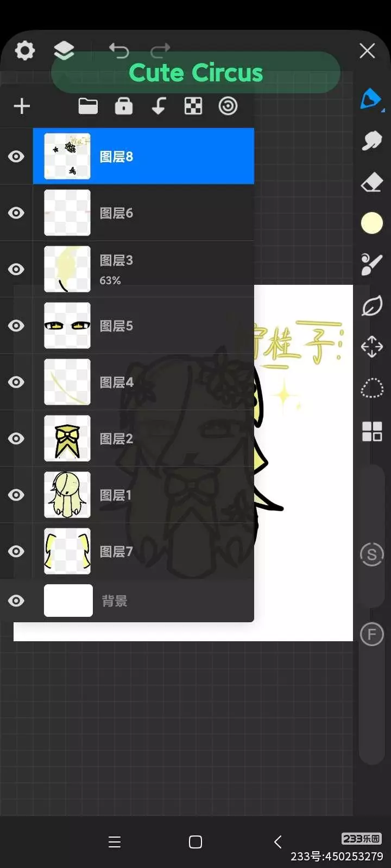The height and width of the screenshot is (868, 391).
Task: Add a new layer with plus icon
Action: (22, 106)
